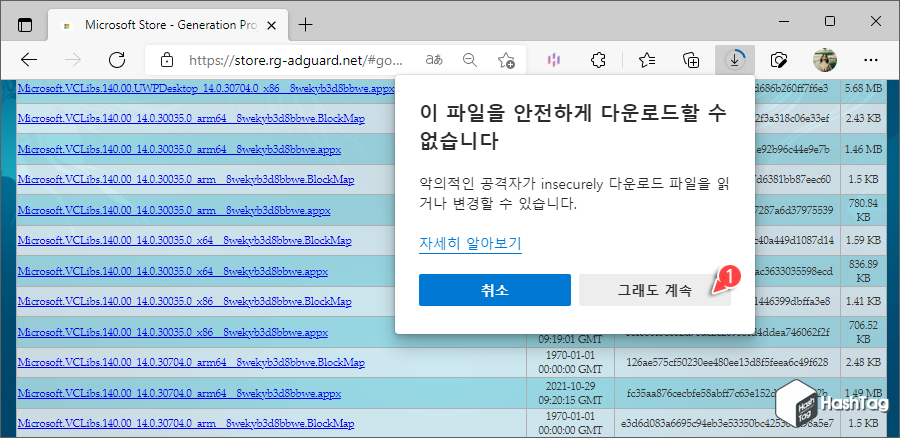Open the Collections icon
This screenshot has width=900, height=438.
click(691, 60)
